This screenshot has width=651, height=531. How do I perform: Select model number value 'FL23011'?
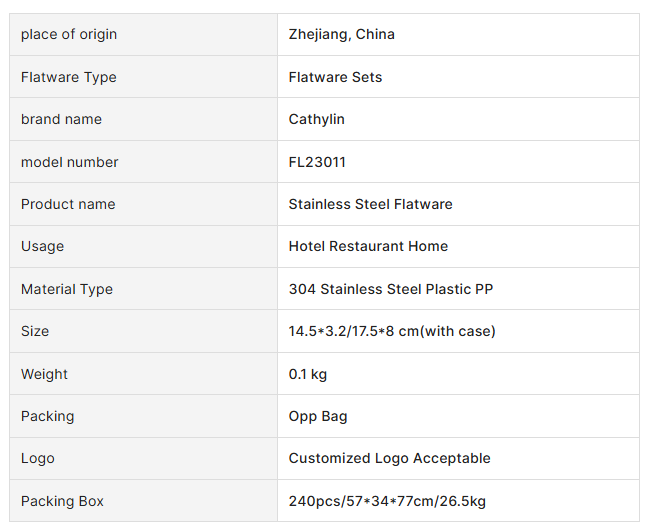click(x=317, y=162)
